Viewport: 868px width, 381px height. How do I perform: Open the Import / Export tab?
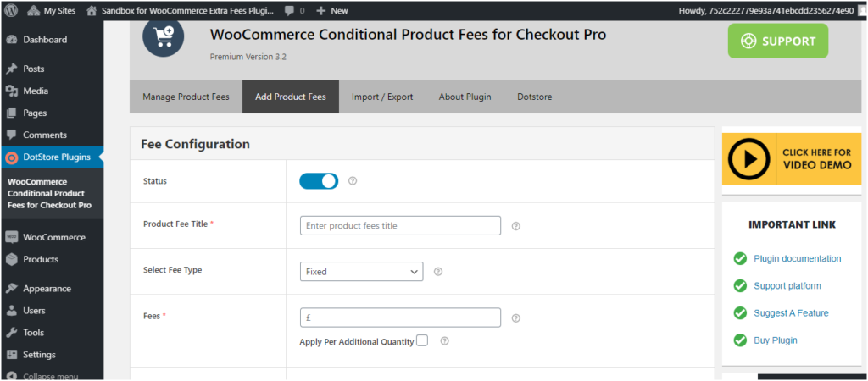tap(382, 97)
